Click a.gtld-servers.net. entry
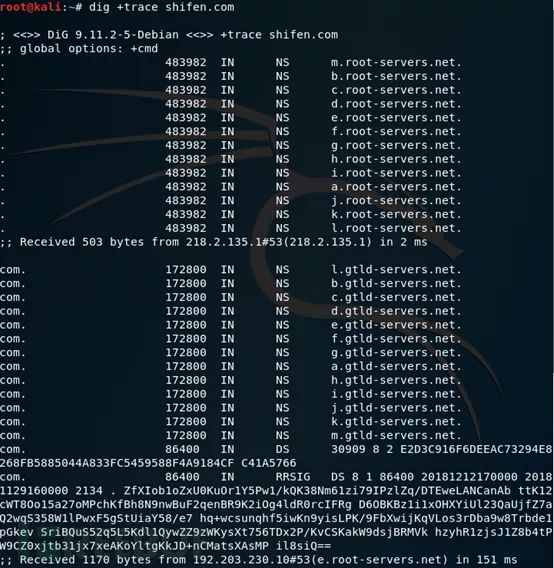The image size is (554, 568). (396, 366)
